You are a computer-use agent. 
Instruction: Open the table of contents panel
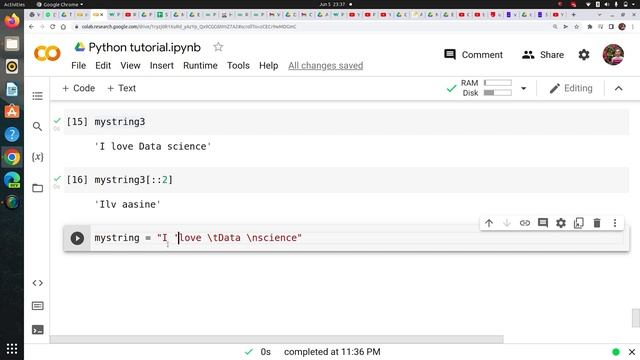38,96
